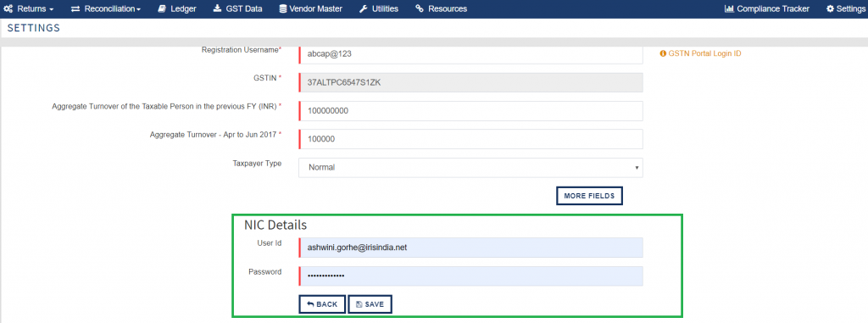Click the Utilities wrench icon
The image size is (868, 323).
tap(363, 8)
